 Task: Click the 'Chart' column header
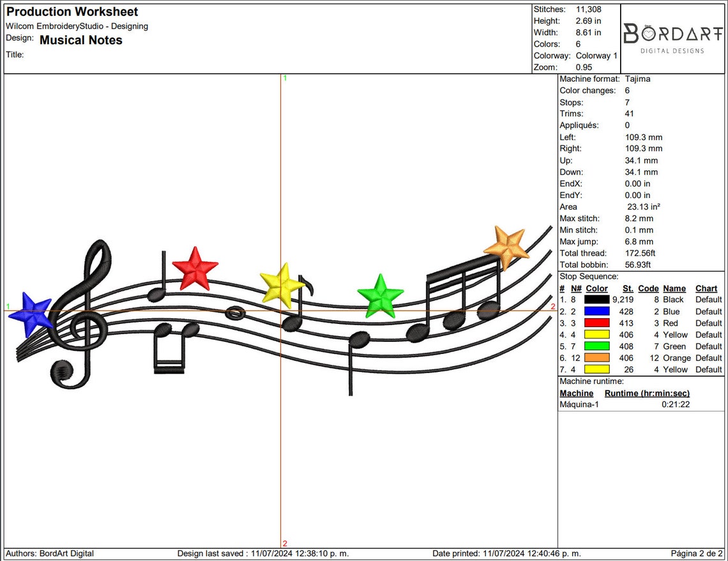click(706, 288)
